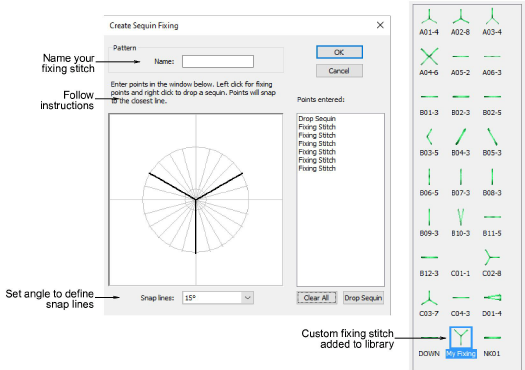The width and height of the screenshot is (525, 370).
Task: Select Drop Sequin entry in points list
Action: 317,119
